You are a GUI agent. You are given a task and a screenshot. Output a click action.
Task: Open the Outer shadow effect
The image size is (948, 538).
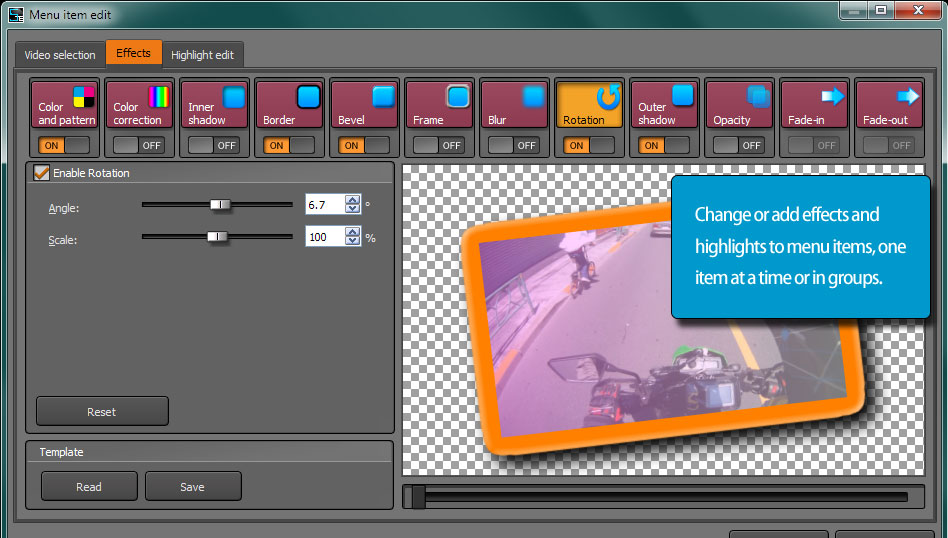[x=665, y=105]
